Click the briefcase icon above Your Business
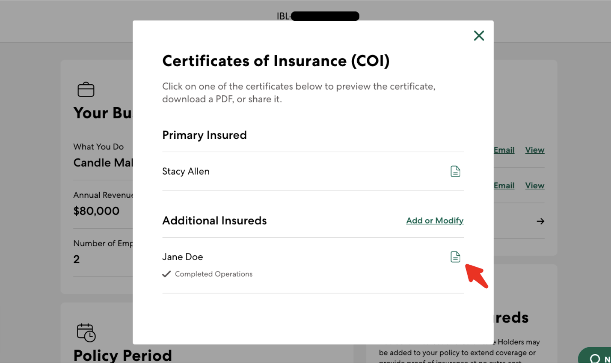The height and width of the screenshot is (364, 611). click(x=86, y=89)
